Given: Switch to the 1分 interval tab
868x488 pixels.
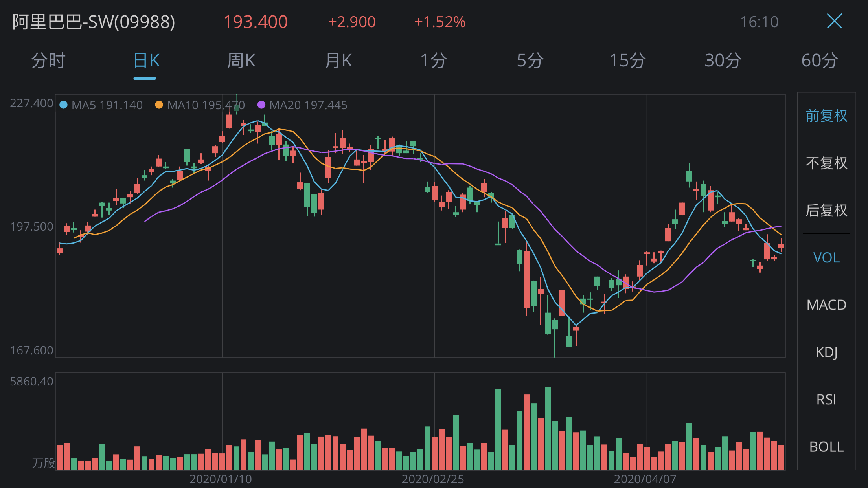Looking at the screenshot, I should (x=434, y=61).
